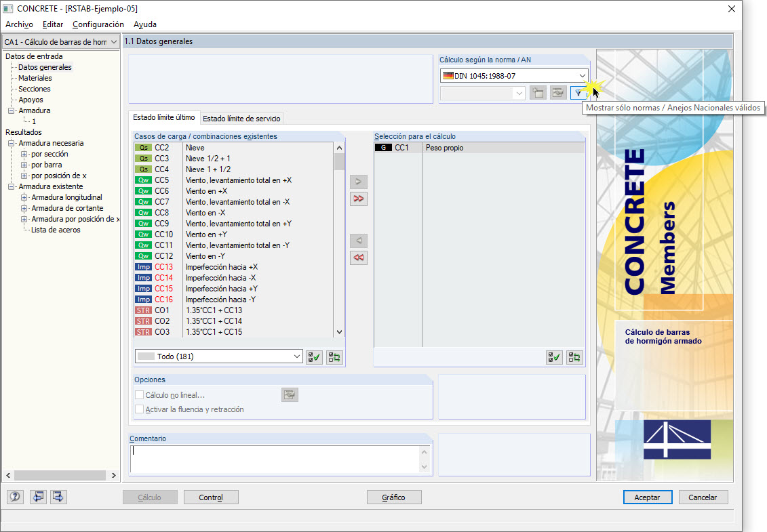The height and width of the screenshot is (532, 767).
Task: Open the Ayuda menu
Action: point(145,24)
